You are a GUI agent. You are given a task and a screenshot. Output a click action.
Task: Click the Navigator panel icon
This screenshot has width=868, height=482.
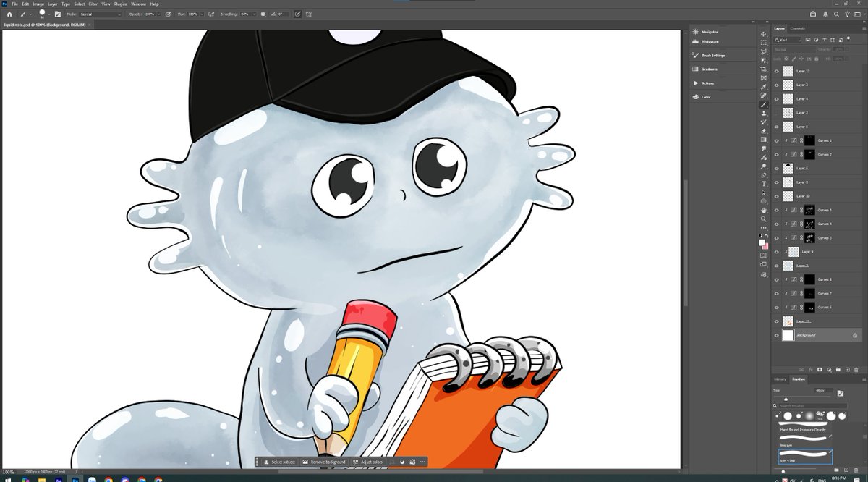pos(696,32)
